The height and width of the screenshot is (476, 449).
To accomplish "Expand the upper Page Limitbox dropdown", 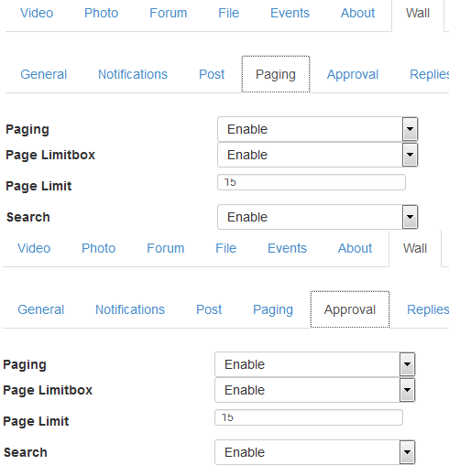I will (x=318, y=155).
